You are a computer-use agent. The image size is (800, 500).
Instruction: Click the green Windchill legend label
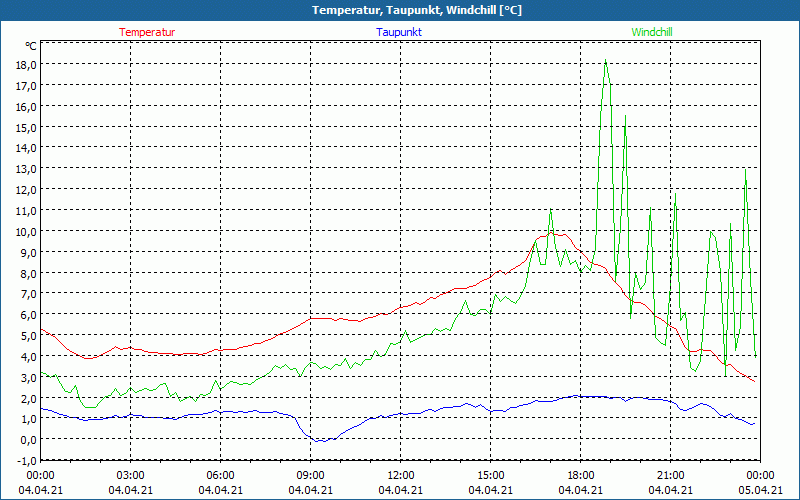click(652, 32)
